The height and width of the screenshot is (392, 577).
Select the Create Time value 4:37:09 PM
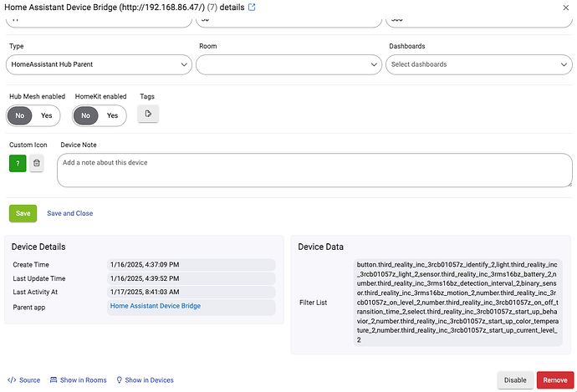(x=191, y=265)
